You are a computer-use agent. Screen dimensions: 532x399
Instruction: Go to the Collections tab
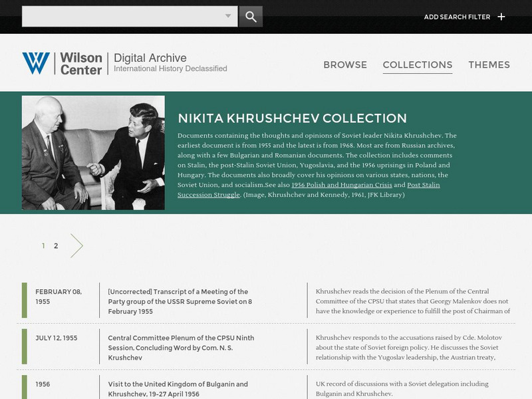[418, 65]
